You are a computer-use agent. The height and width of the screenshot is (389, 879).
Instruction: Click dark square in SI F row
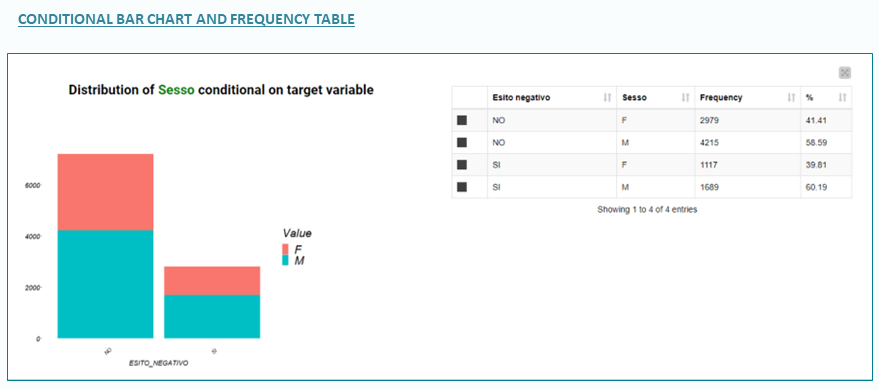(x=462, y=165)
